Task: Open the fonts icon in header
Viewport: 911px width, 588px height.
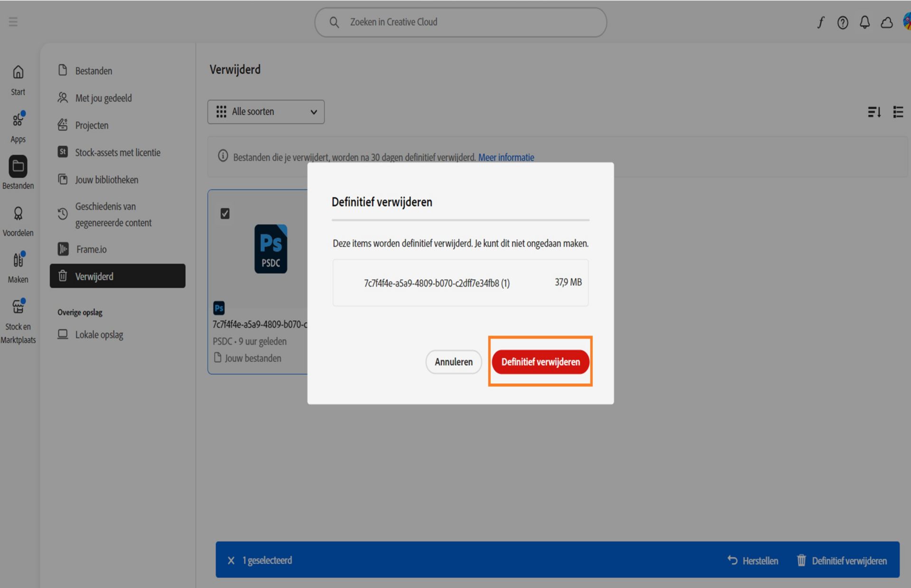Action: point(820,22)
